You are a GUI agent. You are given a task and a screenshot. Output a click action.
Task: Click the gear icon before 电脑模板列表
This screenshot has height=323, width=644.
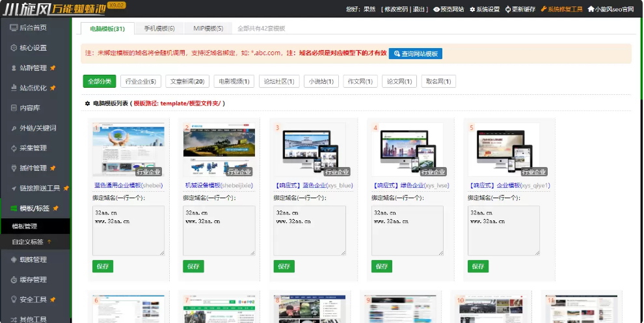coord(87,103)
